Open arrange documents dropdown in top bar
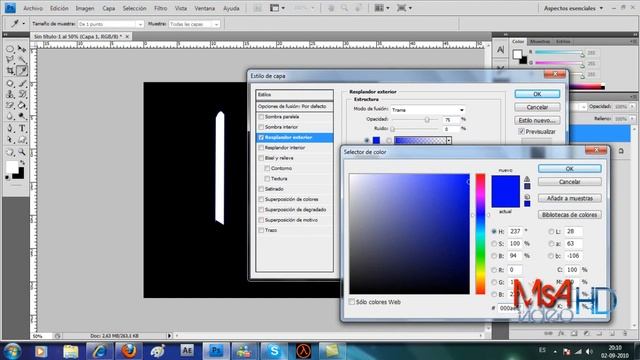The image size is (640, 360). point(382,8)
